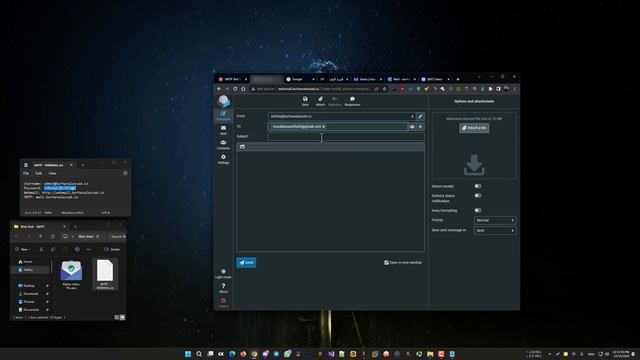
Task: Open the File menu in Notepad
Action: click(26, 173)
